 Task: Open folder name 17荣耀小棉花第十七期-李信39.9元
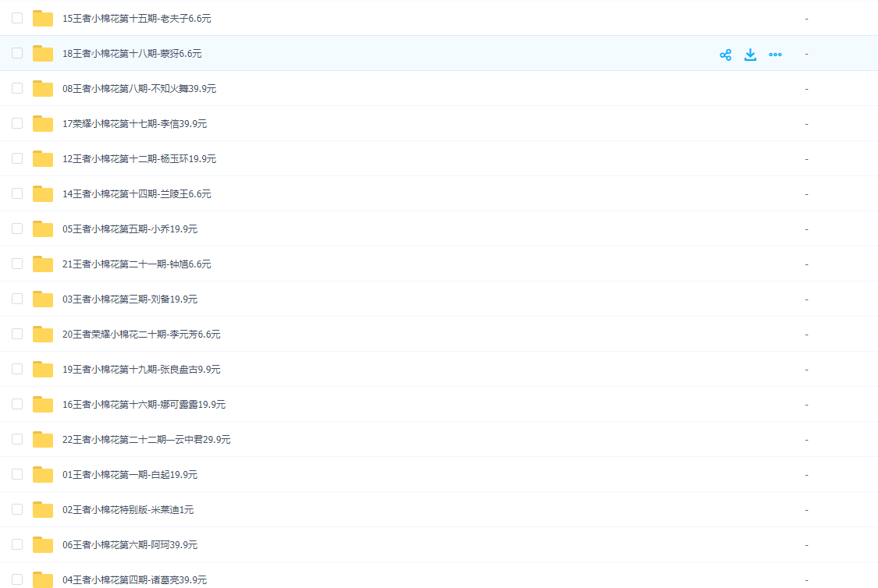(x=134, y=124)
